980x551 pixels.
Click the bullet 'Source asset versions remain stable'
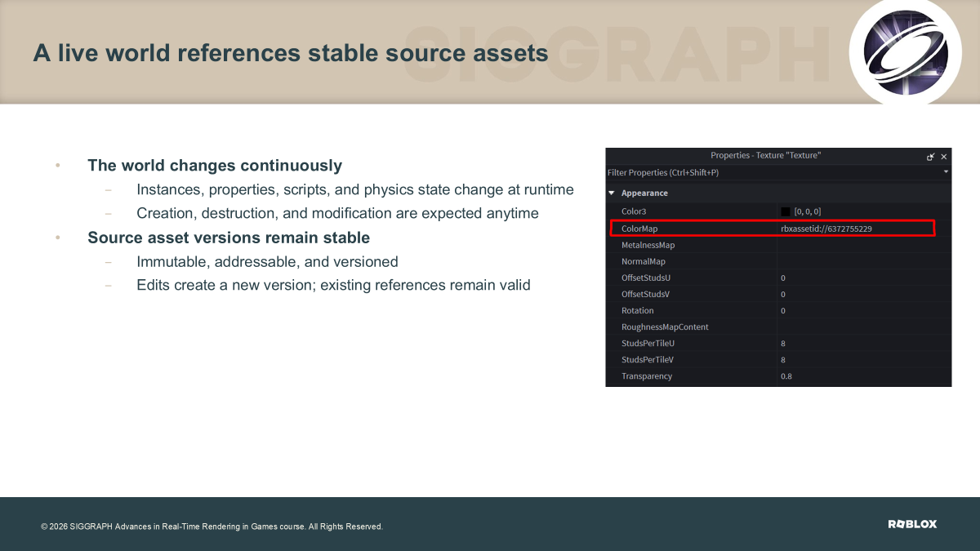[229, 238]
